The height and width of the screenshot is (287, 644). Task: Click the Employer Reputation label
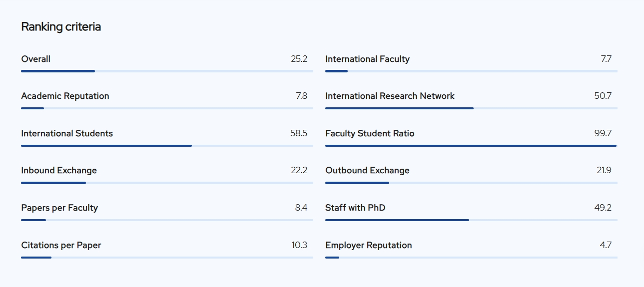pyautogui.click(x=369, y=245)
